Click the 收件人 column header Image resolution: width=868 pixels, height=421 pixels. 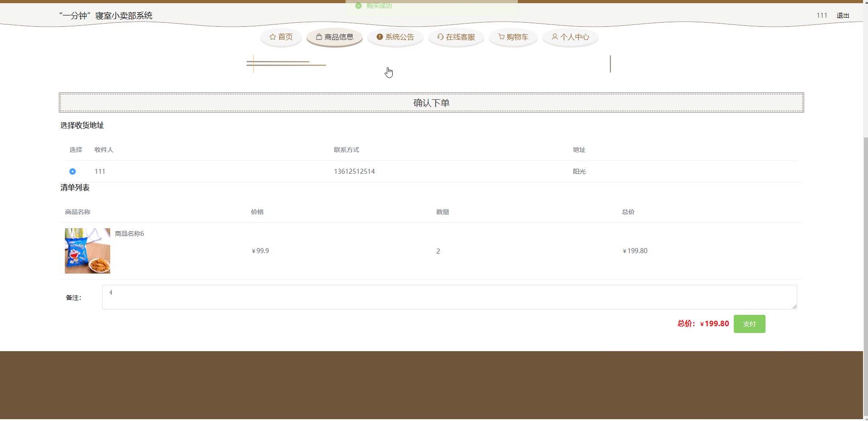pos(104,150)
